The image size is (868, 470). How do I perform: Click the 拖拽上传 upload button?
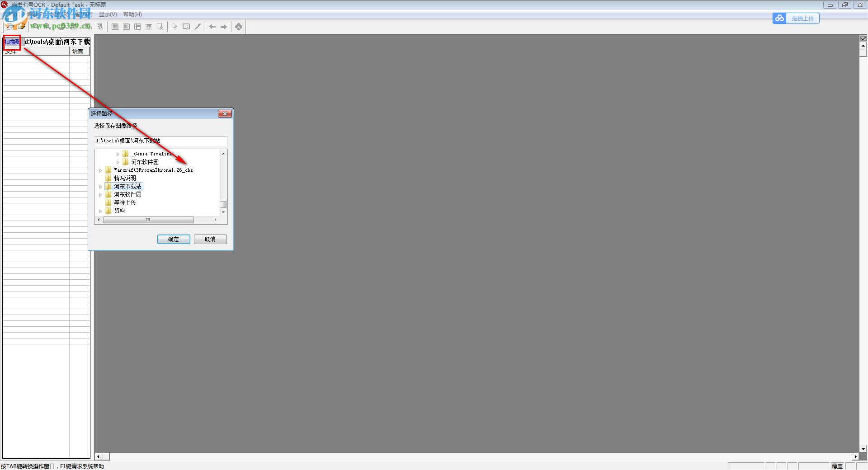[802, 18]
